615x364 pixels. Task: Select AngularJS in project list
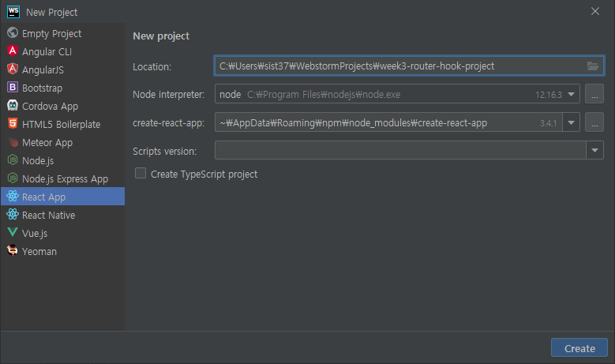(x=62, y=69)
